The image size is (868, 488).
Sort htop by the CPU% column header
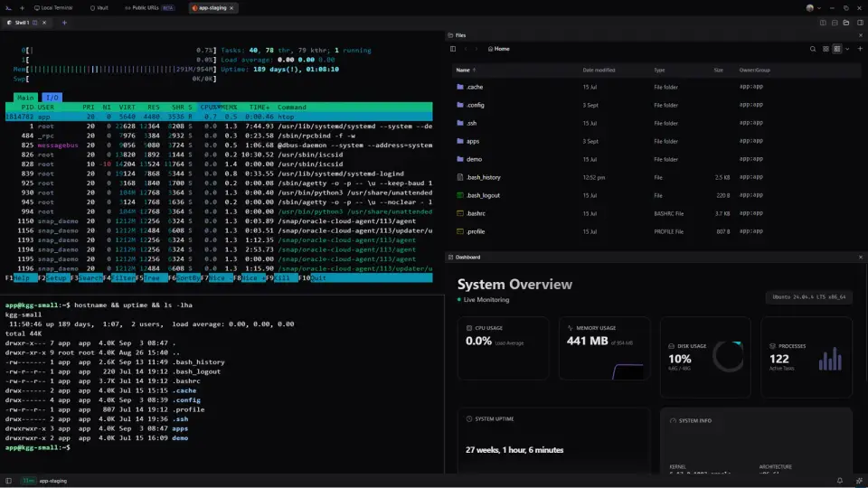(210, 108)
